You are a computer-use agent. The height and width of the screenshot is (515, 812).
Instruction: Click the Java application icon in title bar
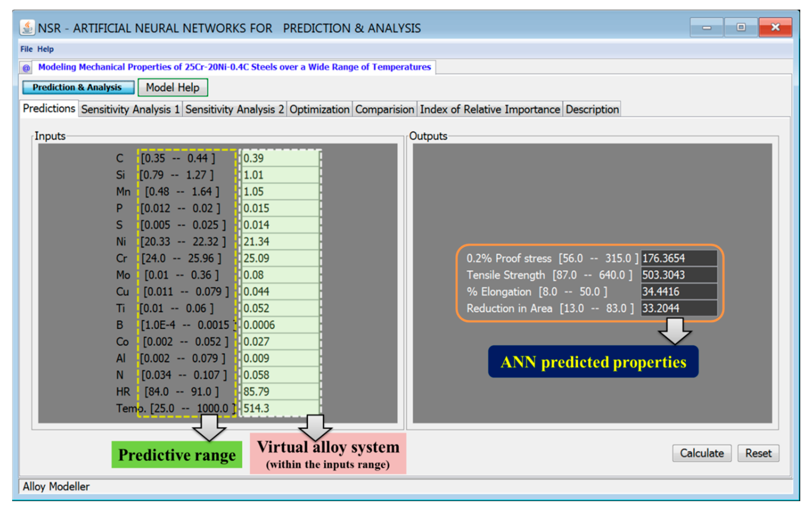point(27,28)
